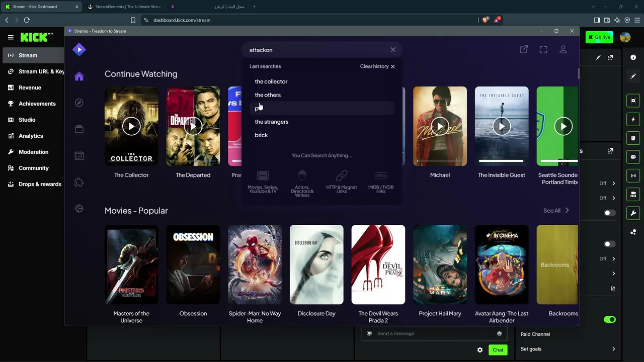Open the Library icon in Stremio sidebar

click(x=79, y=129)
